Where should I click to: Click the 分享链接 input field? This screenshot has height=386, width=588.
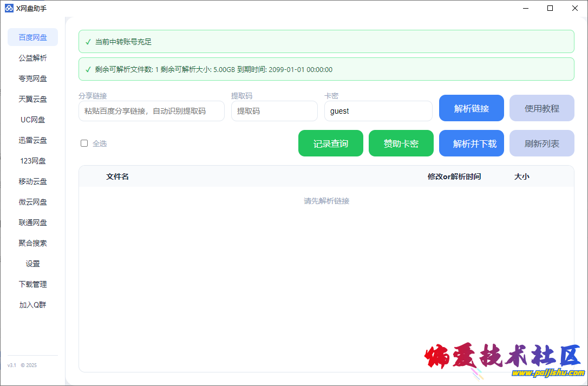[152, 111]
